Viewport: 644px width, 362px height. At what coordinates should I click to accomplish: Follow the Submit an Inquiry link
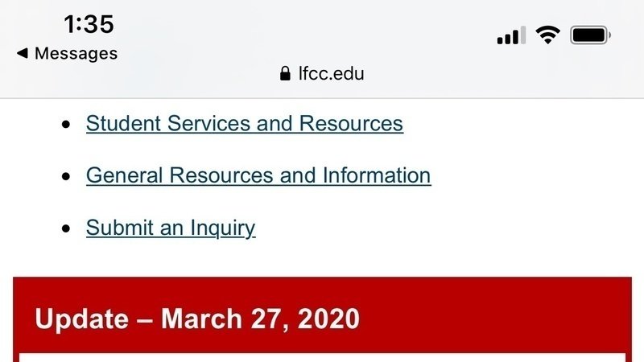click(x=170, y=228)
